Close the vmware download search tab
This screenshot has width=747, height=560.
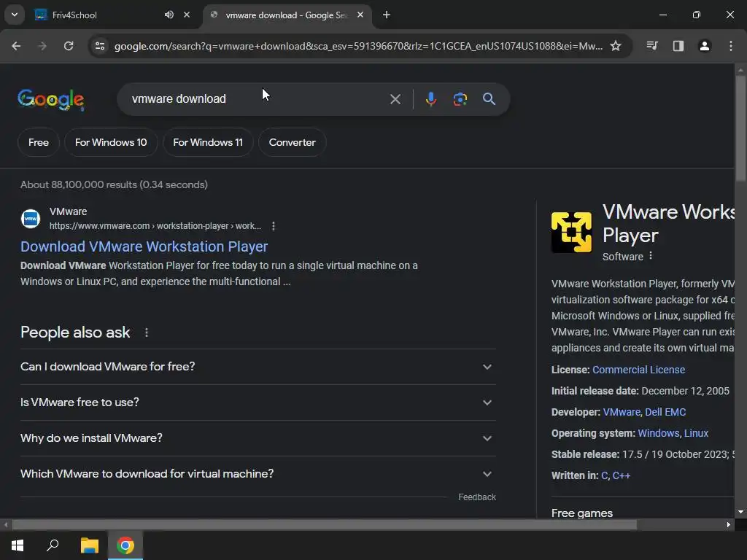pyautogui.click(x=360, y=15)
